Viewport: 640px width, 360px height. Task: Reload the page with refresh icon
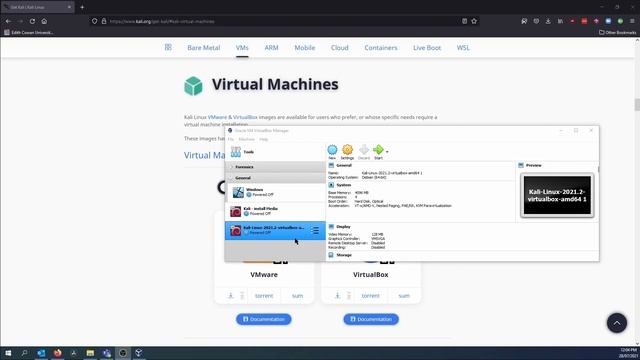click(32, 21)
